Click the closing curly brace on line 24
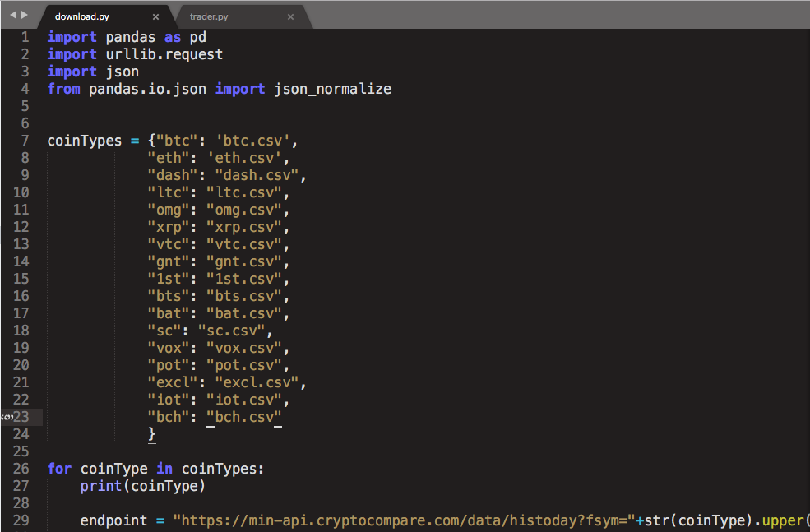810x532 pixels. [152, 434]
